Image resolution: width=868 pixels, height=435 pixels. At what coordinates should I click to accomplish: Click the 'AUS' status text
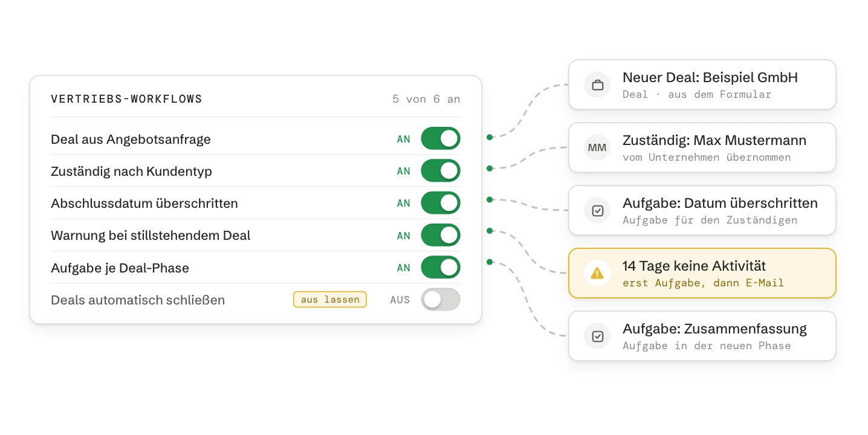pyautogui.click(x=400, y=300)
